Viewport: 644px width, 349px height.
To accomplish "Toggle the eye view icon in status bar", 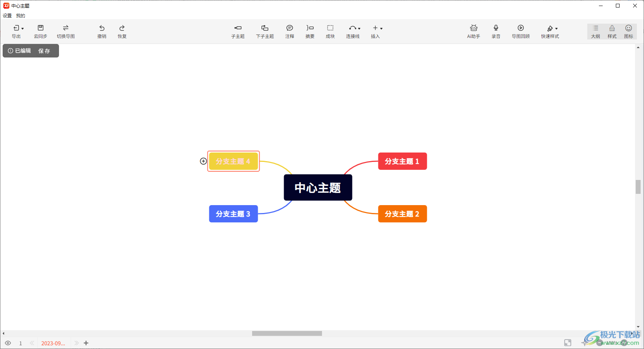I will [8, 343].
